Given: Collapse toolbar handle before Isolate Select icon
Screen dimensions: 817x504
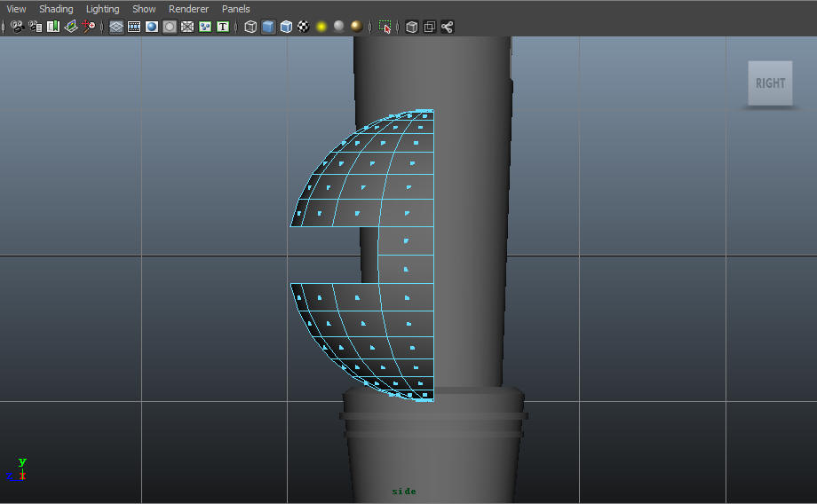Looking at the screenshot, I should [x=370, y=27].
